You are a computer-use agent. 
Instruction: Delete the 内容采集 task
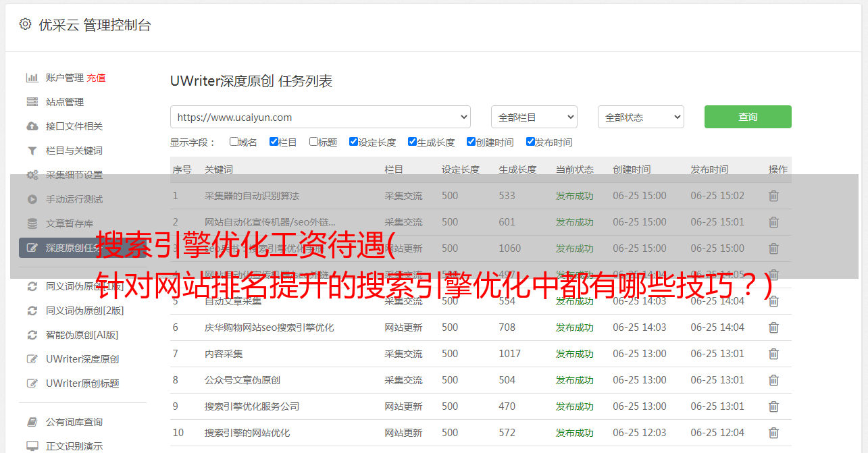(x=774, y=354)
